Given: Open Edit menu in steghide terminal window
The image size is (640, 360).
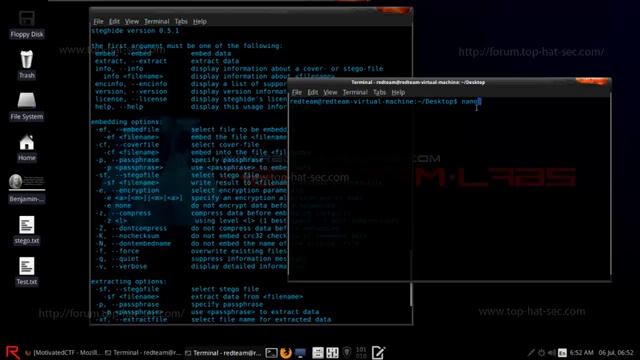Looking at the screenshot, I should click(114, 21).
